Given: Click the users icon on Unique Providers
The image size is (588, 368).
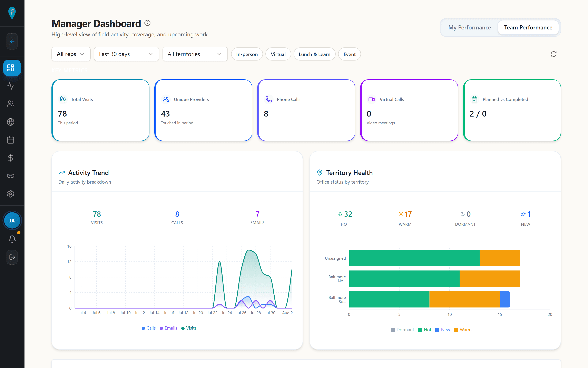Looking at the screenshot, I should click(166, 99).
